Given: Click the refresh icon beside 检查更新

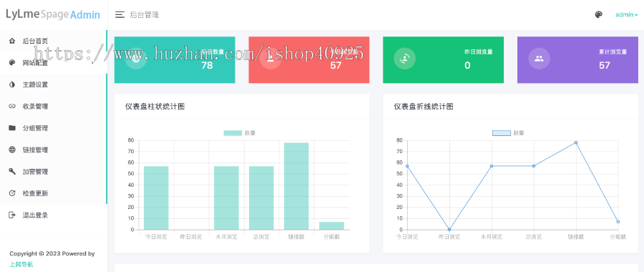Looking at the screenshot, I should (12, 193).
